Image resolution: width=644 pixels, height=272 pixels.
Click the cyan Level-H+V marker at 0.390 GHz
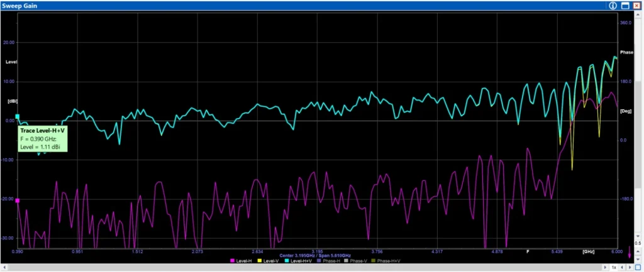pos(17,116)
